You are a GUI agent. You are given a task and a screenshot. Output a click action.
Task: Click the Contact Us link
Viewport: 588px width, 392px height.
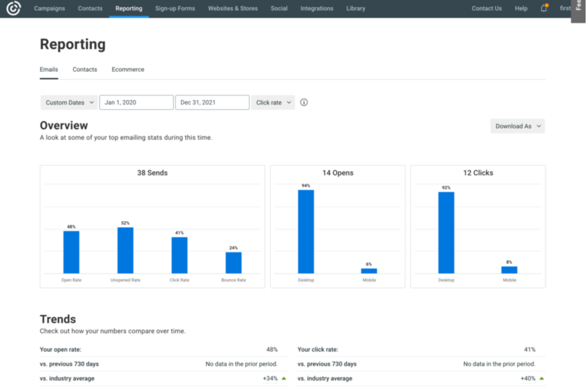(x=486, y=8)
